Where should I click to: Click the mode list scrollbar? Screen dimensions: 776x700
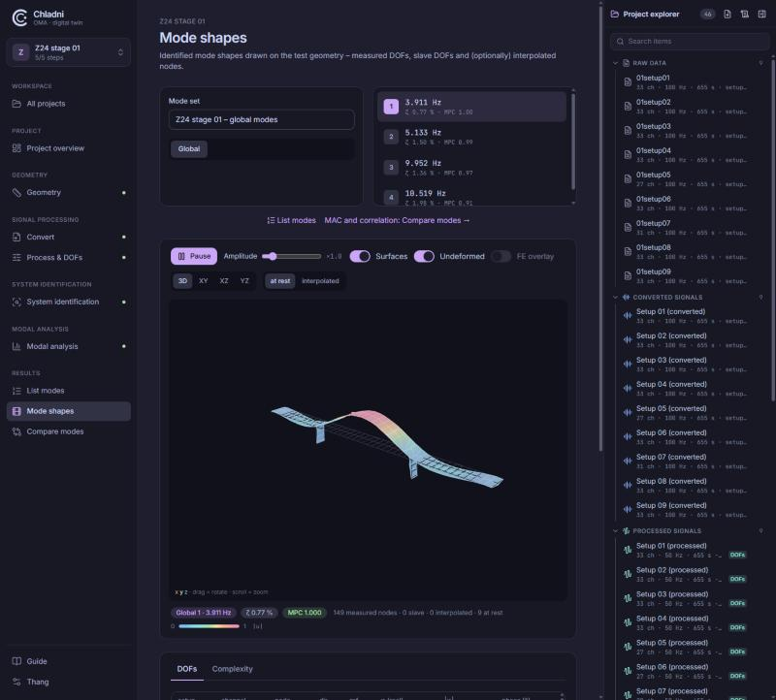[x=573, y=141]
